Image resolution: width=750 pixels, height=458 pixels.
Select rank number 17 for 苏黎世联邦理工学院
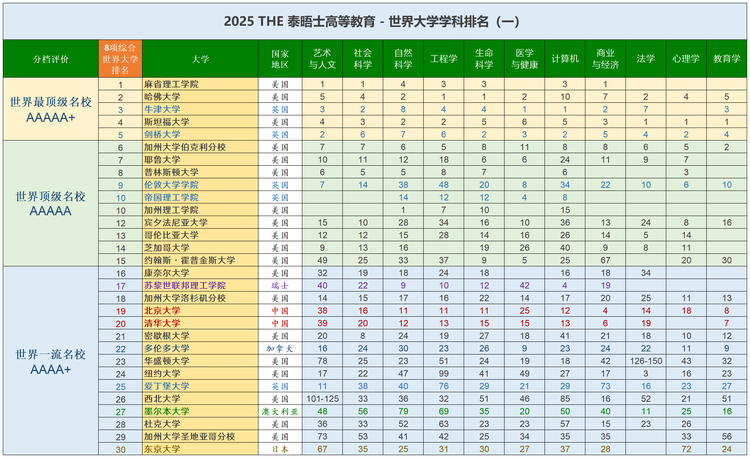pyautogui.click(x=121, y=286)
